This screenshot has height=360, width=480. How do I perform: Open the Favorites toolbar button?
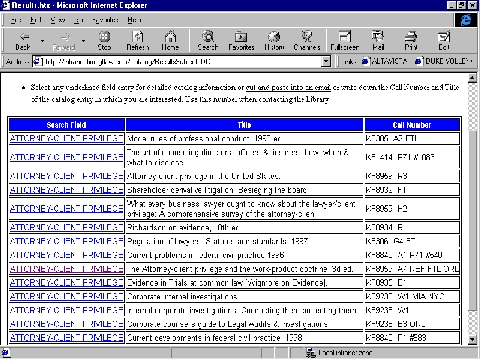pos(241,41)
